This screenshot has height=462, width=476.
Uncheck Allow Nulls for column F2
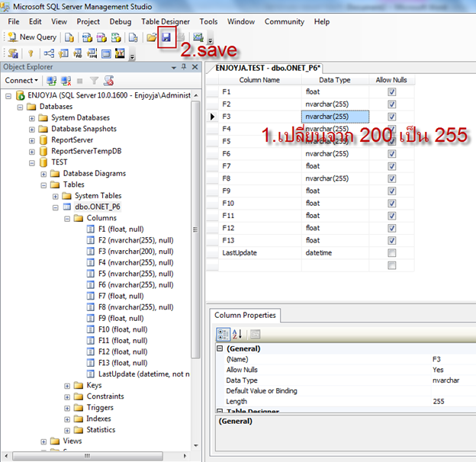click(x=392, y=104)
